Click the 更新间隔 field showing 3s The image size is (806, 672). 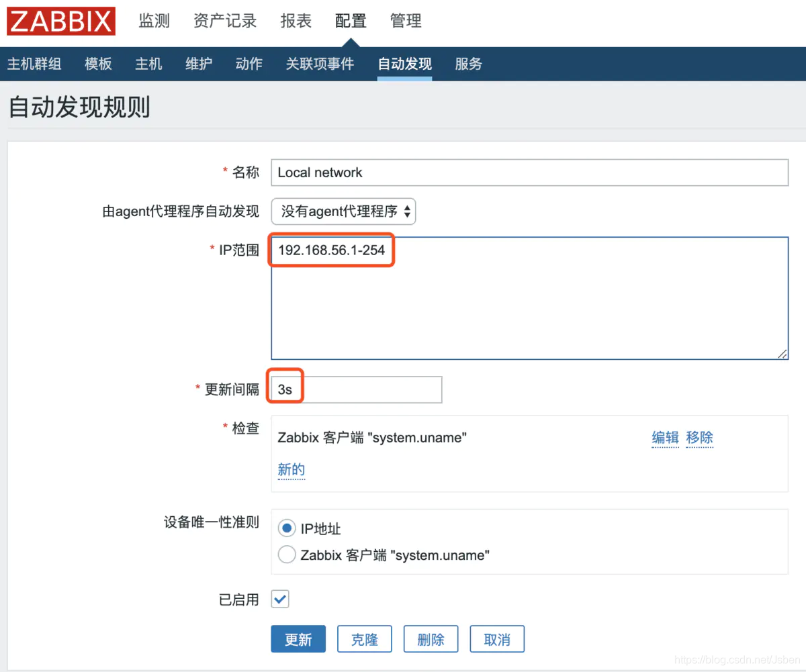tap(357, 389)
